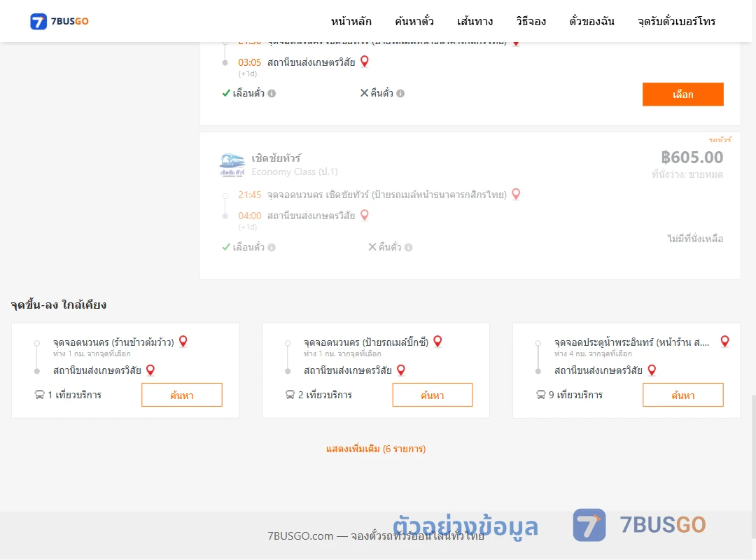The width and height of the screenshot is (756, 560).
Task: Click the รถทัวร์ tag on sold-out trip
Action: (x=720, y=140)
